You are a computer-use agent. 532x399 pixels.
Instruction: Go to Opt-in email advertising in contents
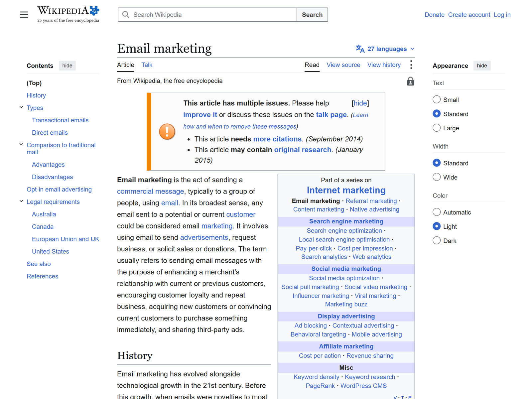coord(59,190)
